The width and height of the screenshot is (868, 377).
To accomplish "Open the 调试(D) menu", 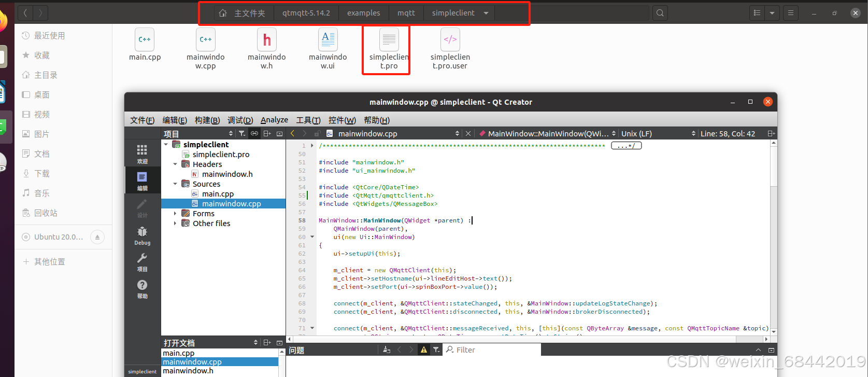I will 240,120.
